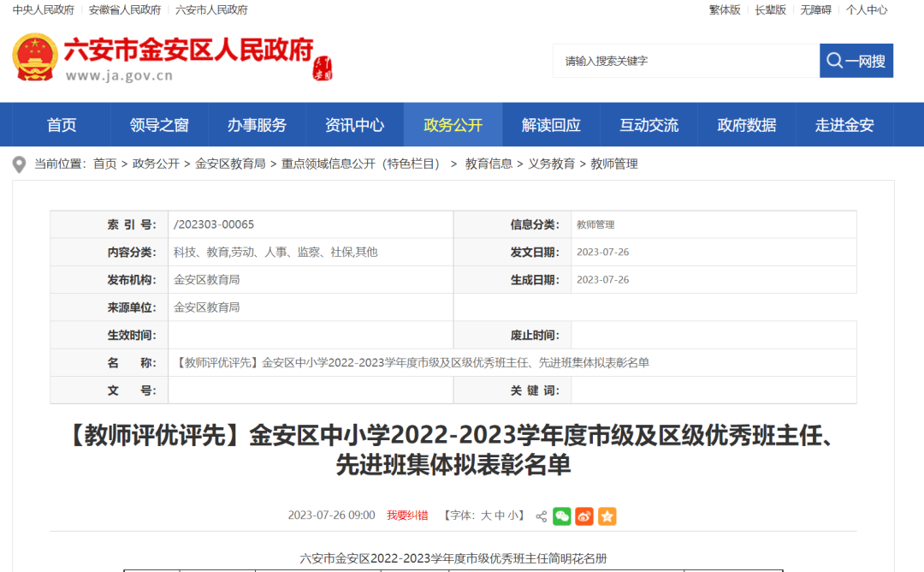Click the search icon inside the search button
This screenshot has width=924, height=572.
pyautogui.click(x=832, y=60)
